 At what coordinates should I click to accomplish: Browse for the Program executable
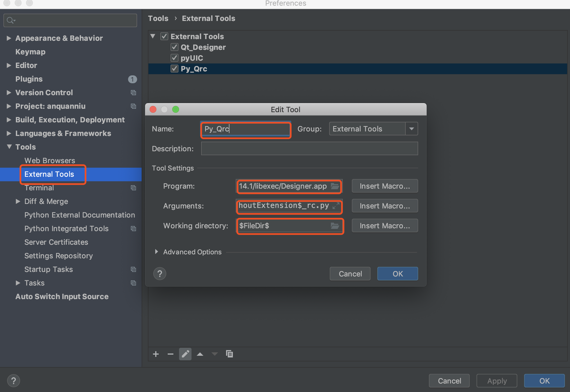(335, 186)
